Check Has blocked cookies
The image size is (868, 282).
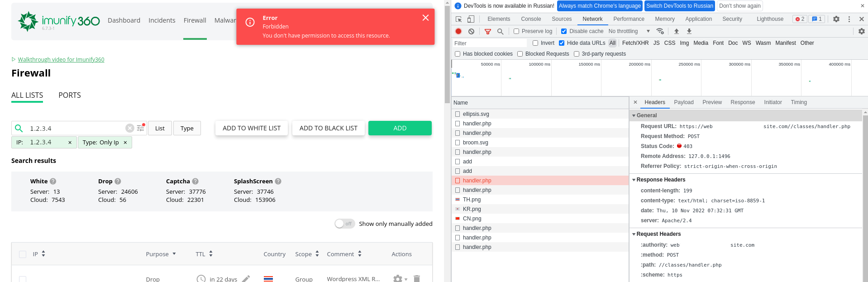(458, 54)
